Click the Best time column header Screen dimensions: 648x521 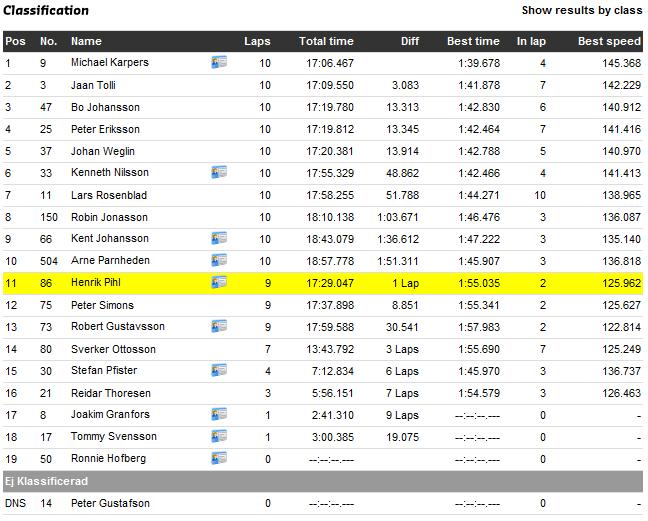coord(473,41)
